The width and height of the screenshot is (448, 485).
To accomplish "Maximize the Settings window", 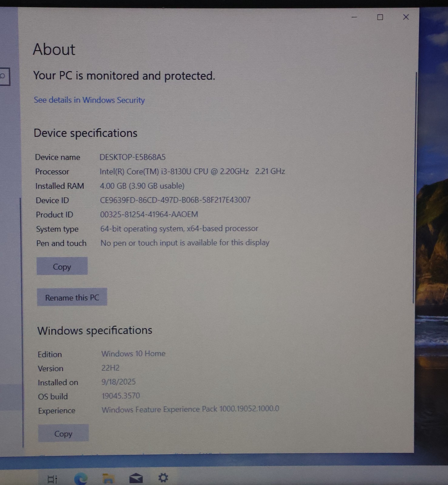I will pos(380,17).
